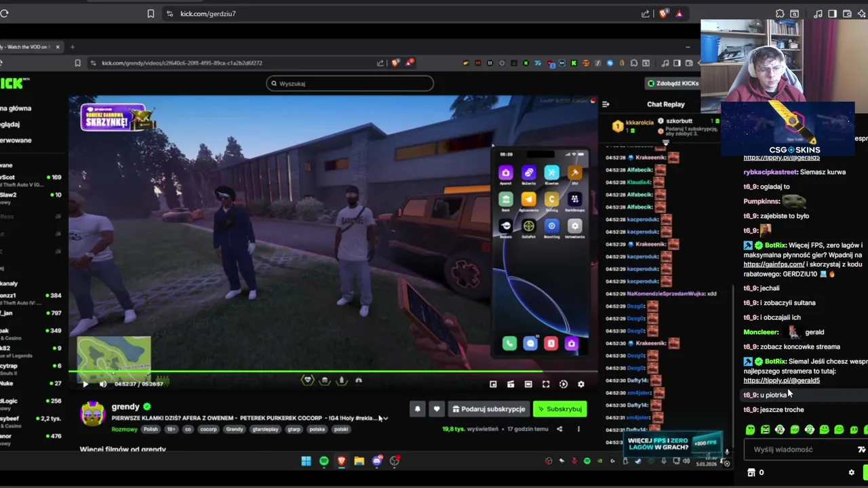868x488 pixels.
Task: Open Brave Shields icon in outer browser
Action: pos(663,14)
